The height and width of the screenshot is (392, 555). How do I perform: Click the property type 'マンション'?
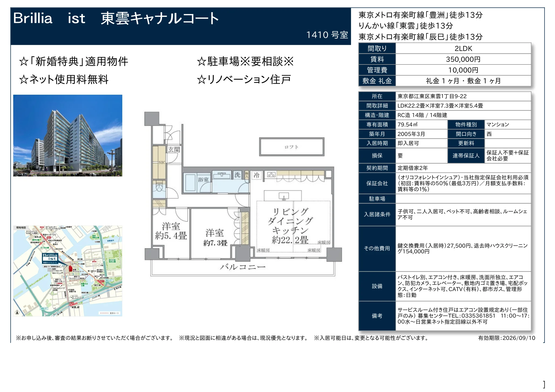click(x=498, y=125)
